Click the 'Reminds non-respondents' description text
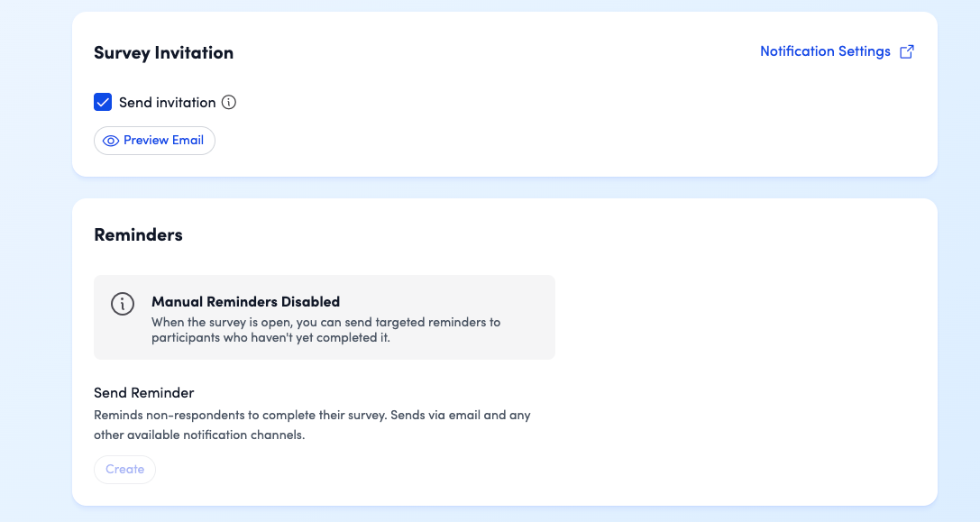The width and height of the screenshot is (980, 522). [x=312, y=416]
